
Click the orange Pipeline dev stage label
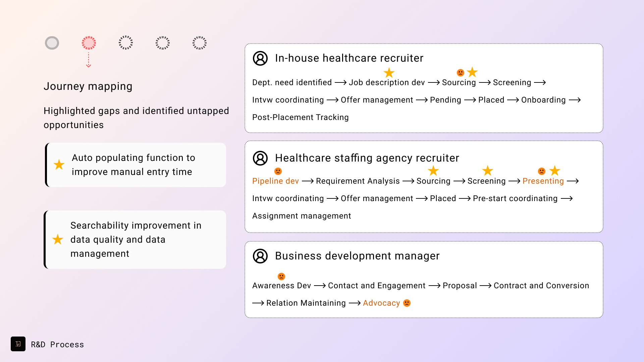pyautogui.click(x=275, y=181)
